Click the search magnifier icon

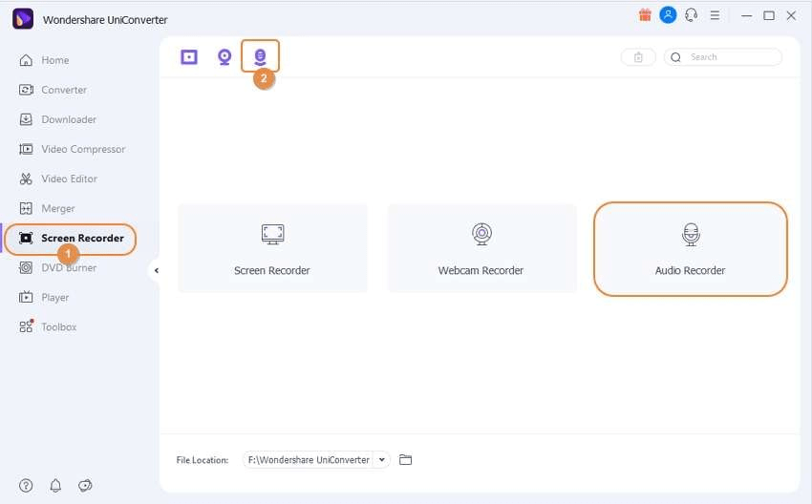point(675,57)
